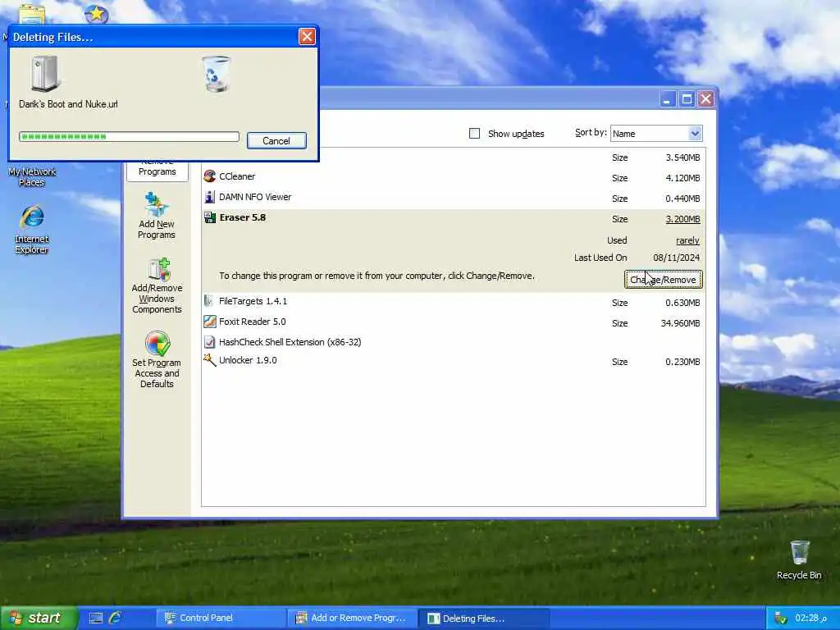
Task: Click the Change/Remove button for Eraser
Action: (x=663, y=280)
